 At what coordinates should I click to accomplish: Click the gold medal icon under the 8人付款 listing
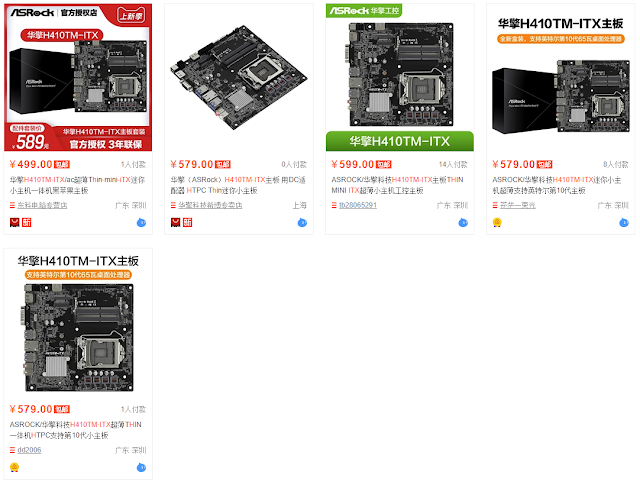pos(497,222)
